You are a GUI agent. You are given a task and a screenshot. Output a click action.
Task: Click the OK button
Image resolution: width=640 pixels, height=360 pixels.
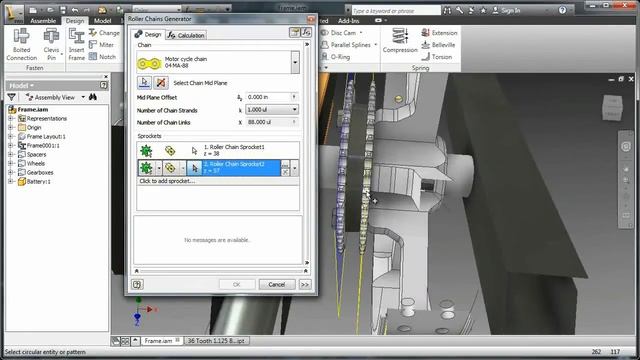pyautogui.click(x=237, y=284)
